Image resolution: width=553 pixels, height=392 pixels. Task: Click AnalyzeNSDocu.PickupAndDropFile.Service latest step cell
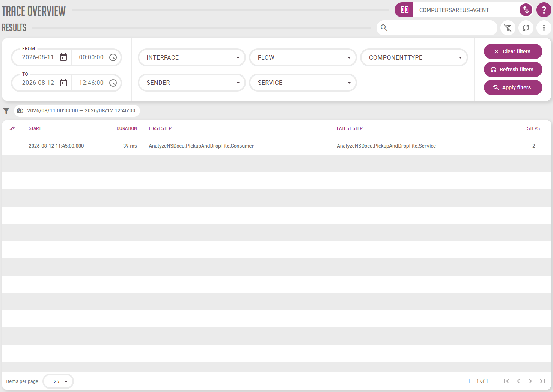386,146
